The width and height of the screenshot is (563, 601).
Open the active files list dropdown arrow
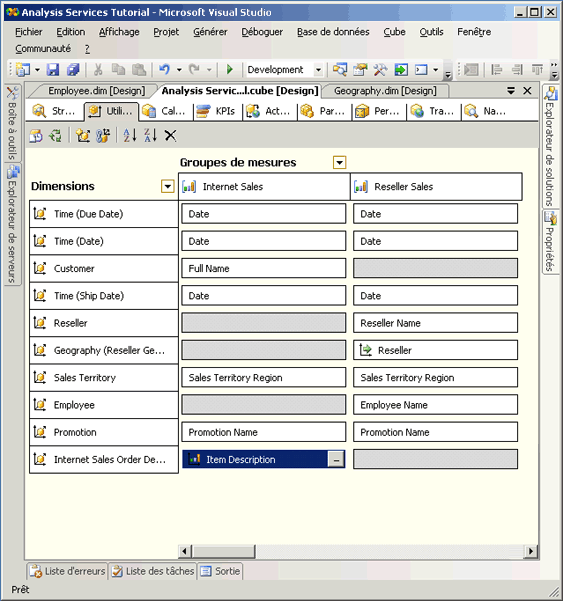[x=511, y=91]
